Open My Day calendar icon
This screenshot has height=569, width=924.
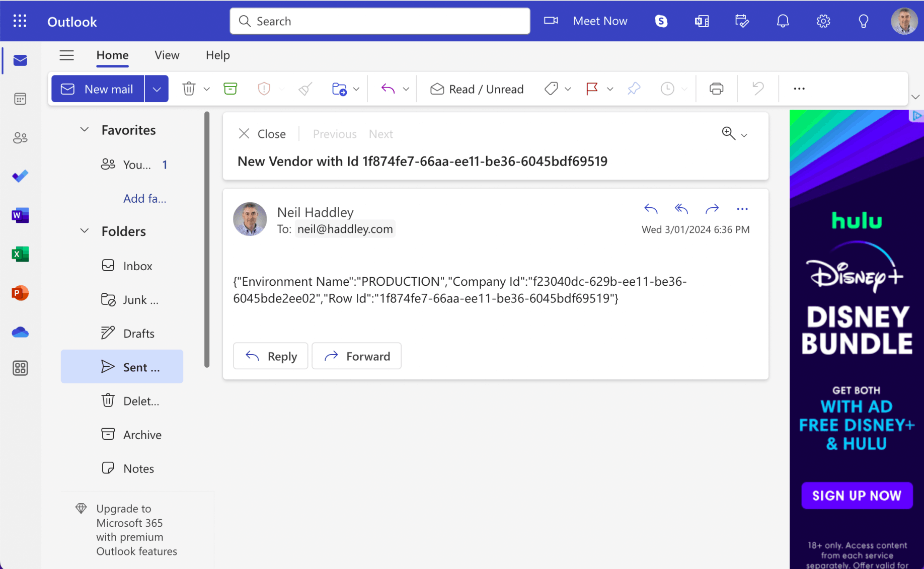coord(742,21)
